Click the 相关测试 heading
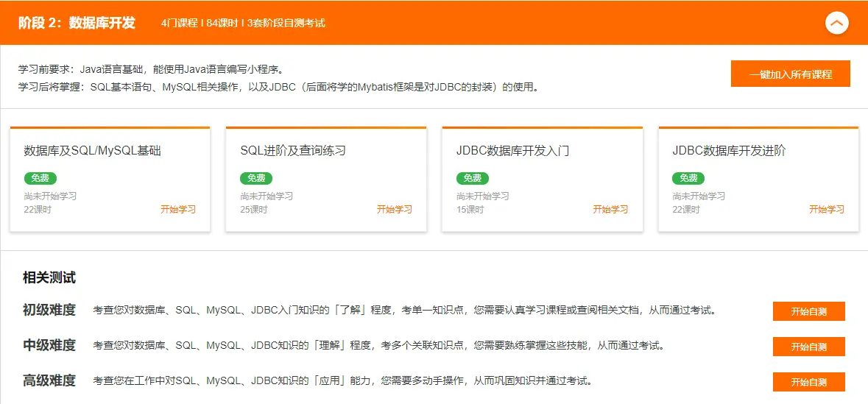The image size is (868, 404). (49, 277)
